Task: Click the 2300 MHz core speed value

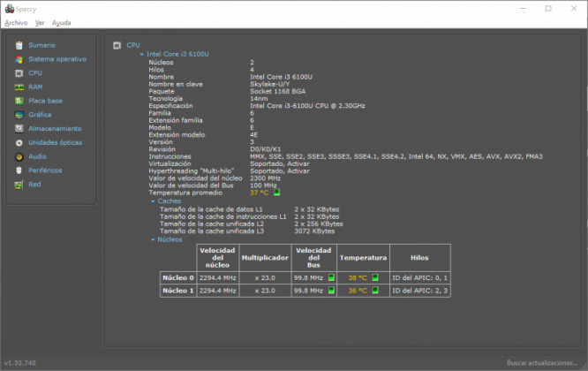Action: pos(265,178)
